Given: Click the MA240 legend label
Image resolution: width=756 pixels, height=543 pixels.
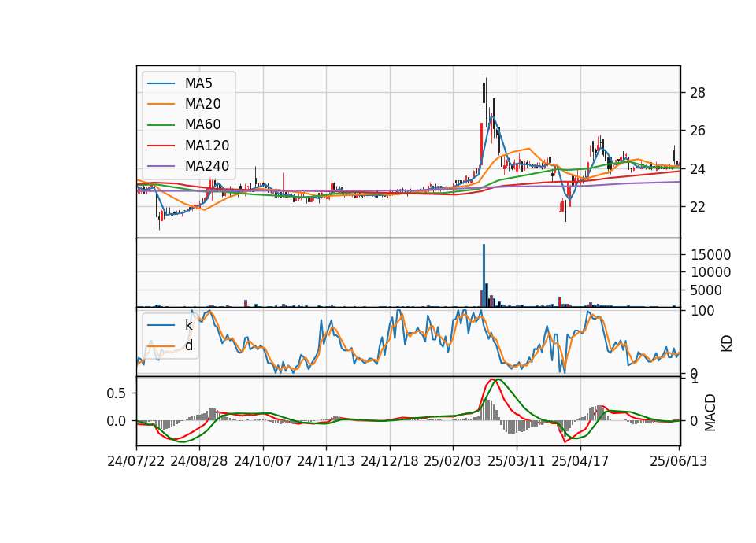Looking at the screenshot, I should [x=207, y=166].
